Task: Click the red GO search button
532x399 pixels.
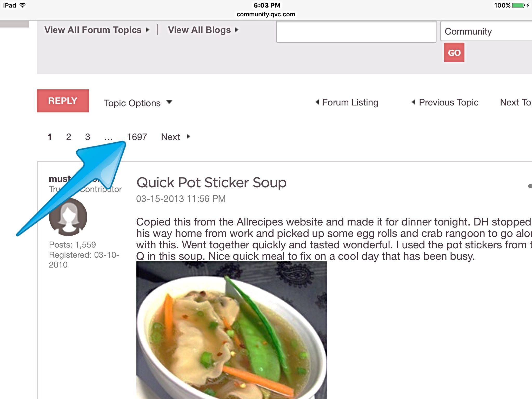Action: [x=454, y=52]
